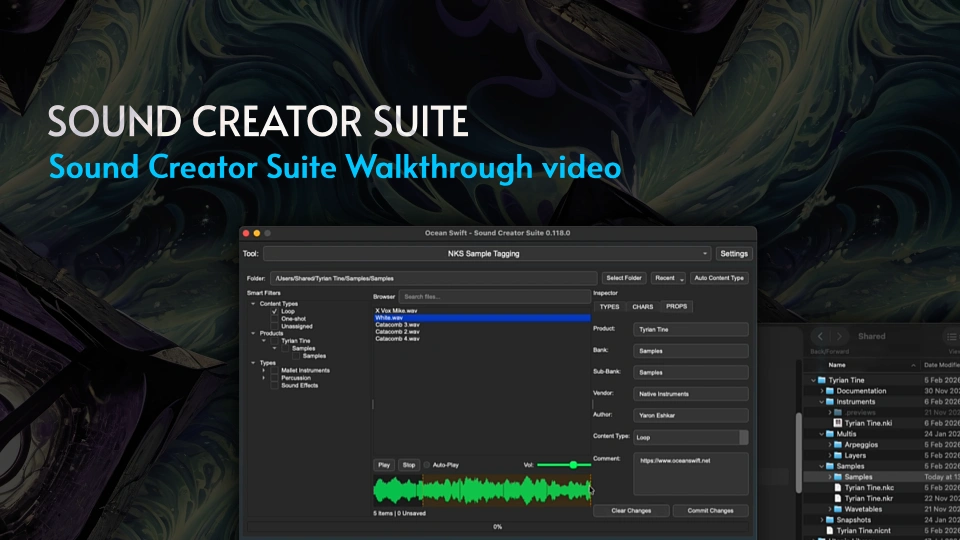
Task: Expand the Documentation folder in Finder
Action: (x=822, y=391)
